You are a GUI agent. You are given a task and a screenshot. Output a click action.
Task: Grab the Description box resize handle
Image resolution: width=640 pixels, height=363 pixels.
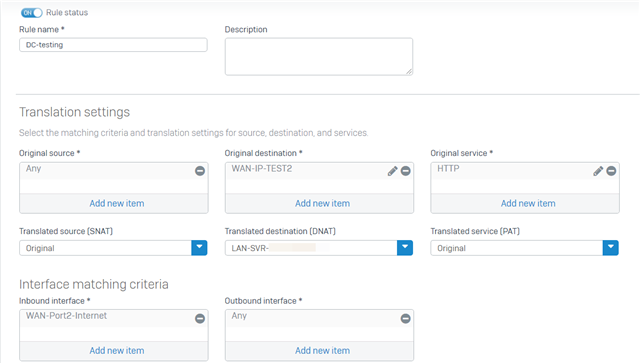click(409, 71)
